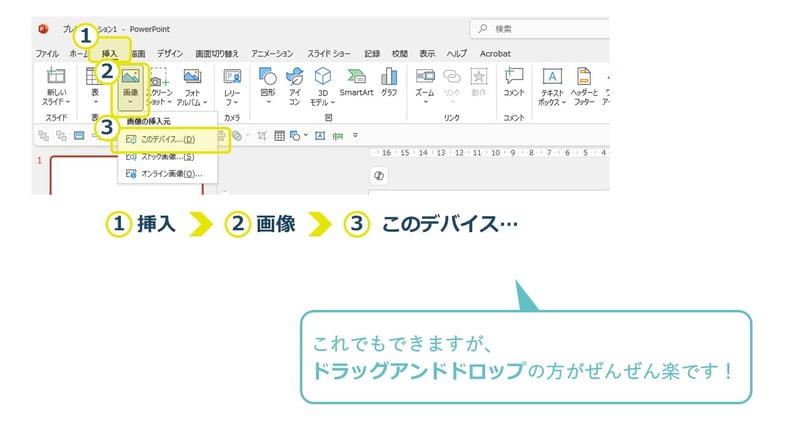Open the customize quick access toolbar arrow
Viewport: 785px width, 441px height.
[355, 135]
